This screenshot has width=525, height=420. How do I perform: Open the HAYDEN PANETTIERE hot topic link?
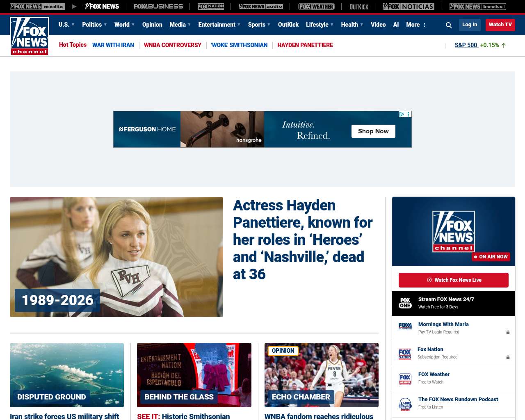(305, 45)
